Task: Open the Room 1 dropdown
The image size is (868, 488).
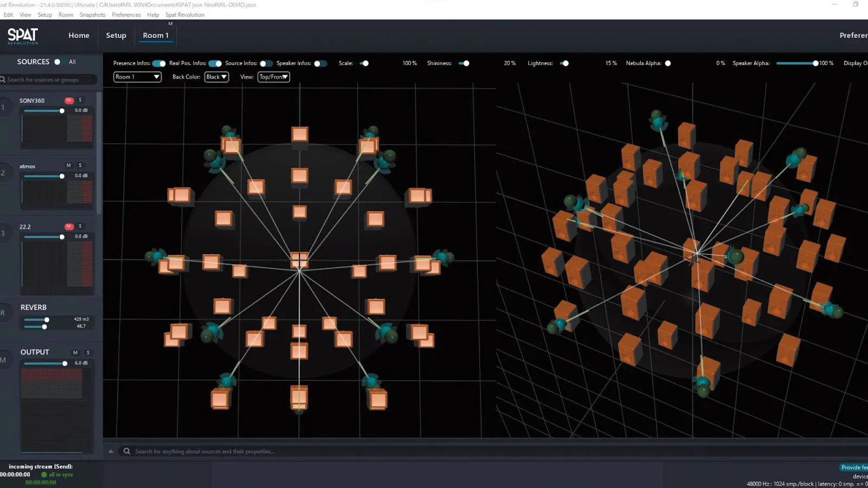Action: tap(137, 77)
